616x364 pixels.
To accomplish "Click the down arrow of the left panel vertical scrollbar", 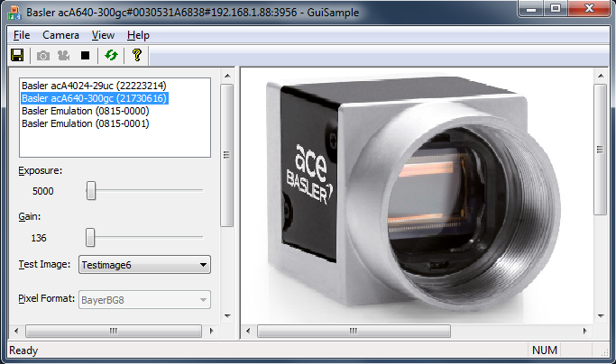I will [227, 316].
